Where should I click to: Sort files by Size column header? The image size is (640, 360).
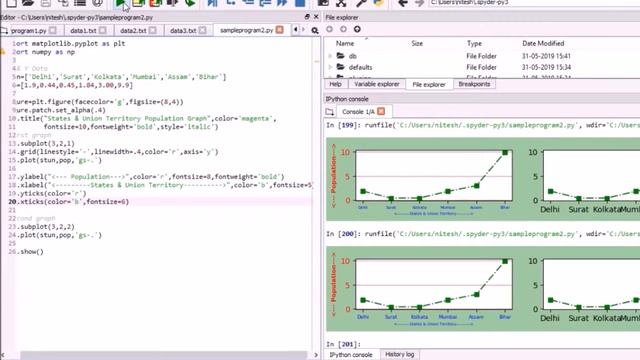tap(417, 43)
